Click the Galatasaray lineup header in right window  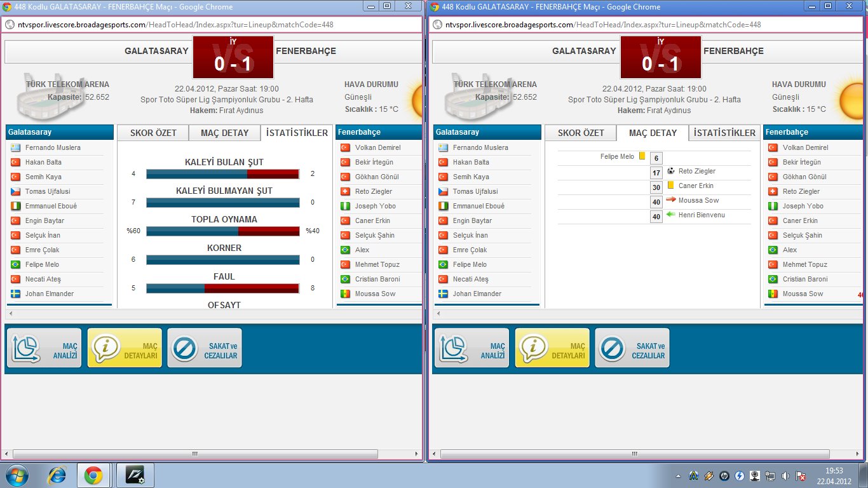click(487, 132)
